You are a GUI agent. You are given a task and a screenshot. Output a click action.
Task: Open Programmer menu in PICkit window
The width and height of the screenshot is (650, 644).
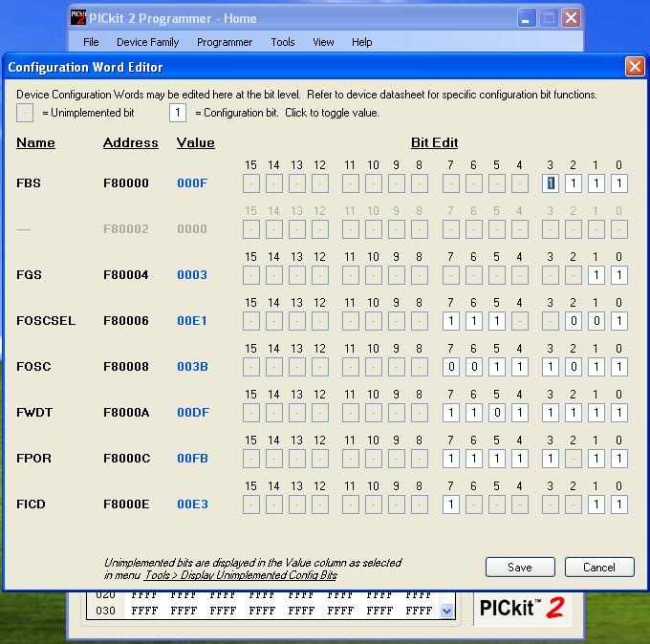(x=225, y=42)
